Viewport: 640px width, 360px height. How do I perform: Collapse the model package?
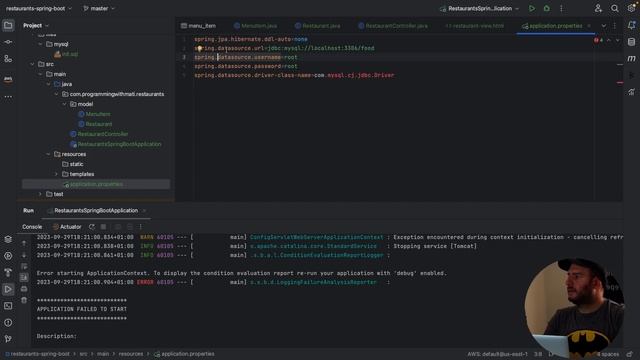(x=64, y=104)
